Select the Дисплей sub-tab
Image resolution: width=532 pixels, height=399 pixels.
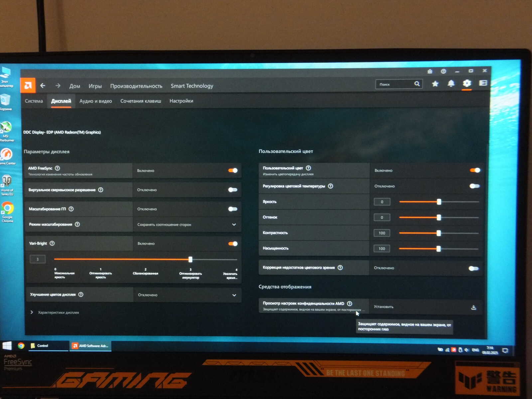tap(61, 101)
